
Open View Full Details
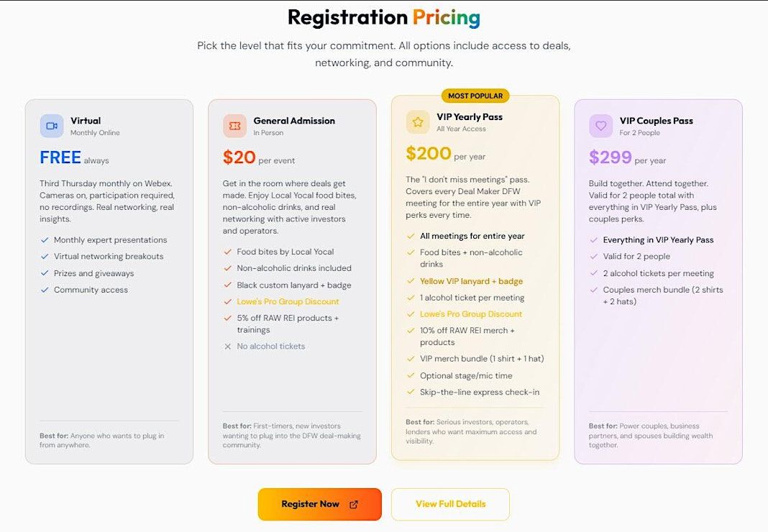[x=450, y=504]
